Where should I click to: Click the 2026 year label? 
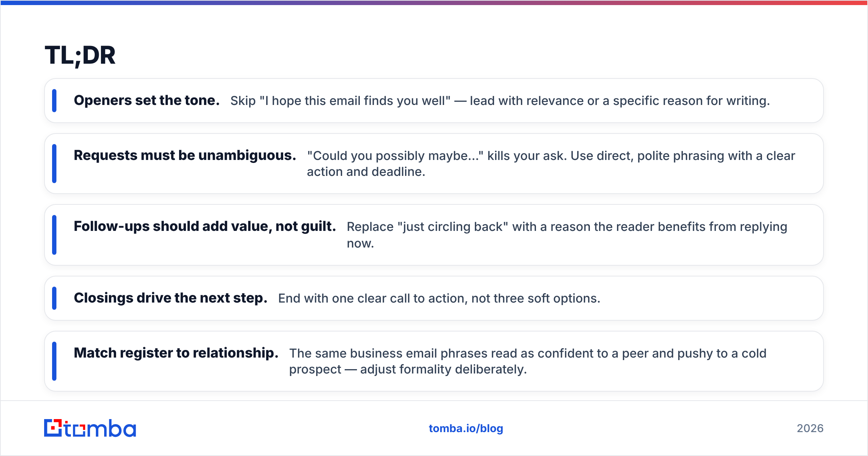(810, 428)
